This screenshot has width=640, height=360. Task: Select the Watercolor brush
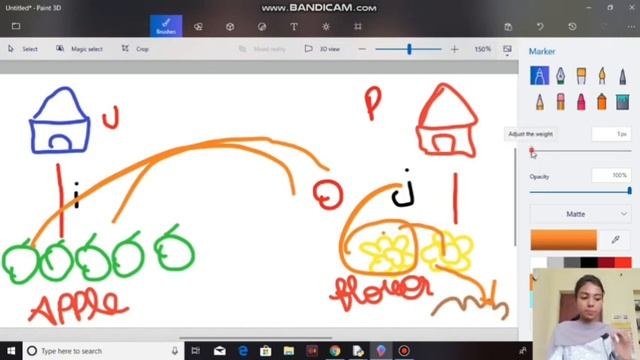coord(602,76)
